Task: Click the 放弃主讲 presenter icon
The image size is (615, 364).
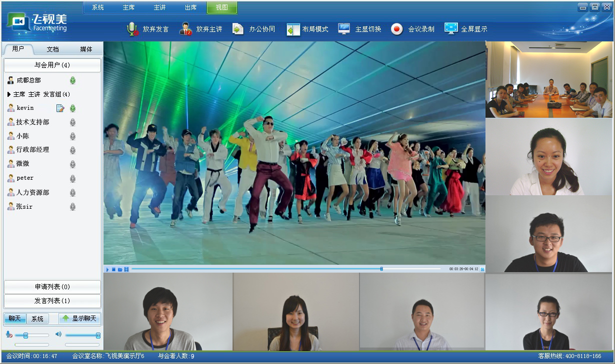Action: [185, 29]
